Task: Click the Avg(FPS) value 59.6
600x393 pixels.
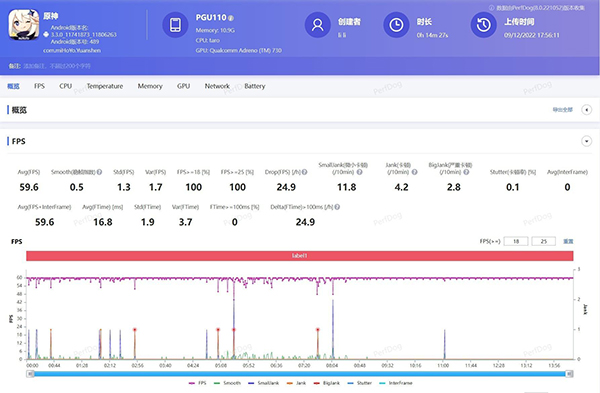Action: 29,187
